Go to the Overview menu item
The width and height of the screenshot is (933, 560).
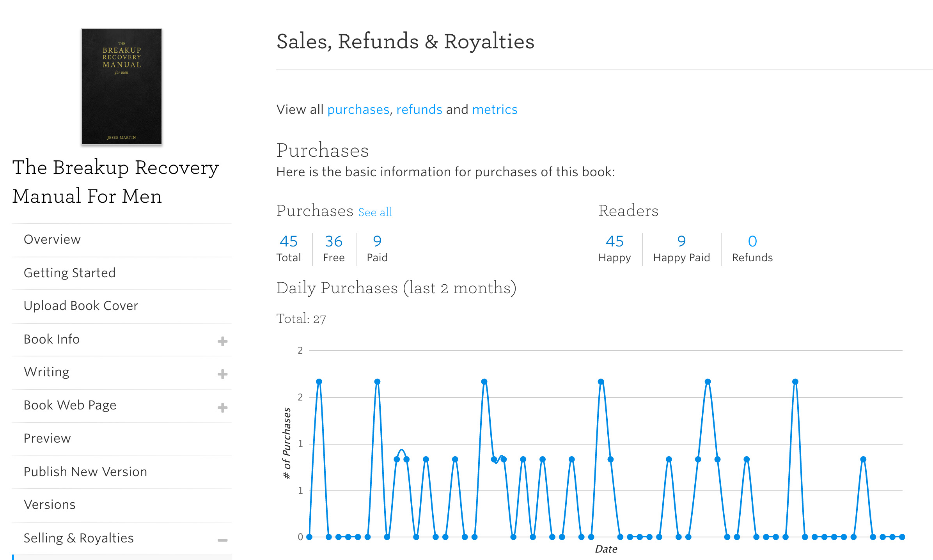52,239
